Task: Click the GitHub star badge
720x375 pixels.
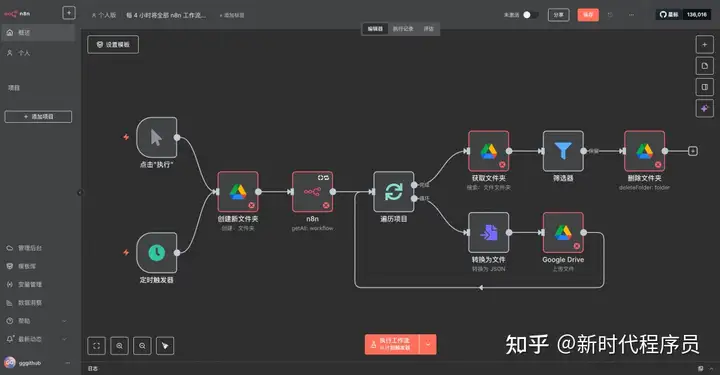Action: pyautogui.click(x=684, y=15)
